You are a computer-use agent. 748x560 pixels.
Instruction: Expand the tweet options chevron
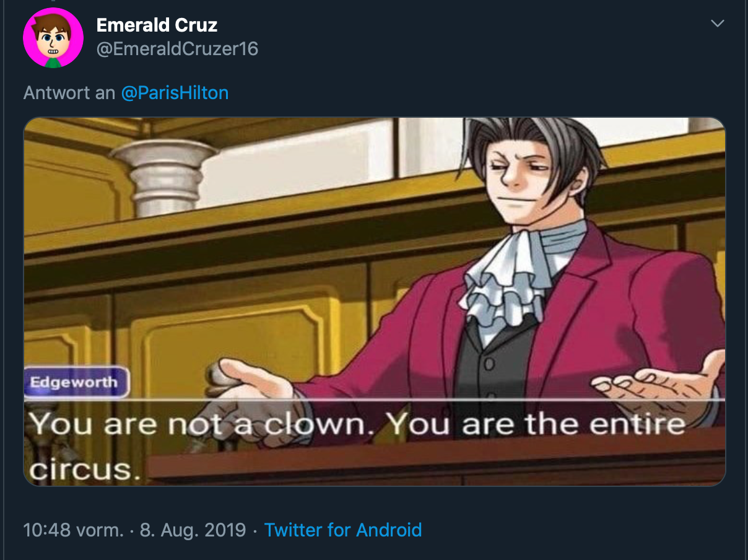coord(717,24)
